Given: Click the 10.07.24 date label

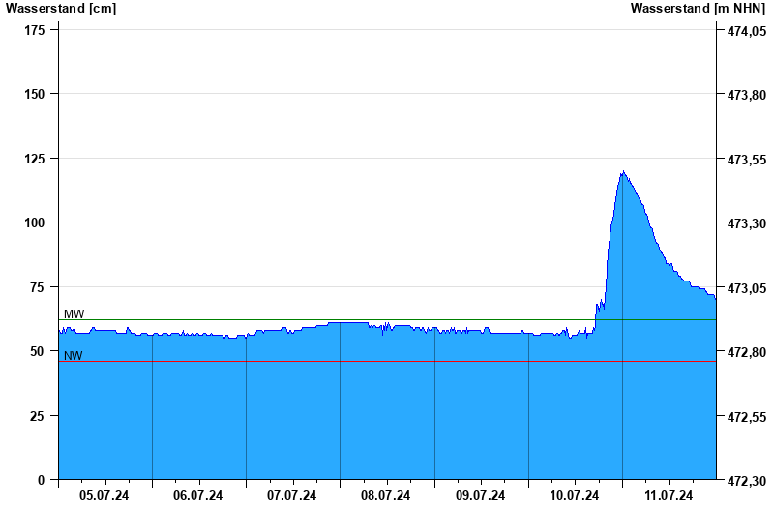Looking at the screenshot, I should tap(574, 495).
